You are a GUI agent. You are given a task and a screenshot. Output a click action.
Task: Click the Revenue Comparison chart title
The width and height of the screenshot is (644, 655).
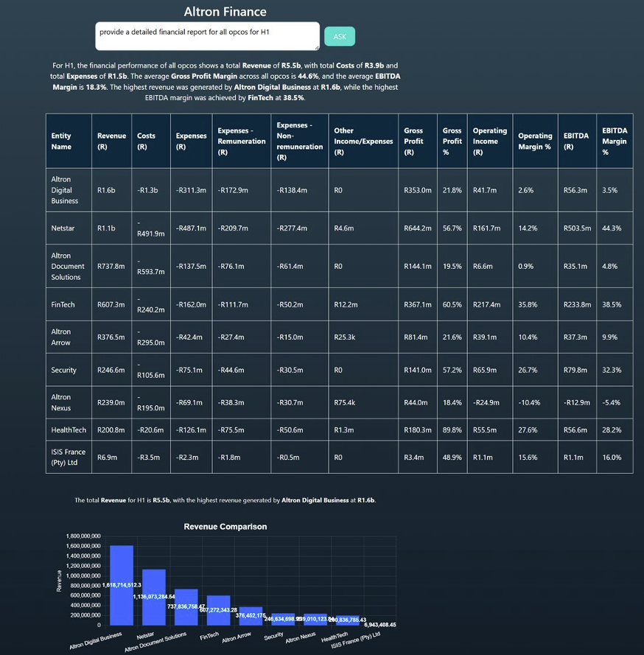tap(225, 526)
